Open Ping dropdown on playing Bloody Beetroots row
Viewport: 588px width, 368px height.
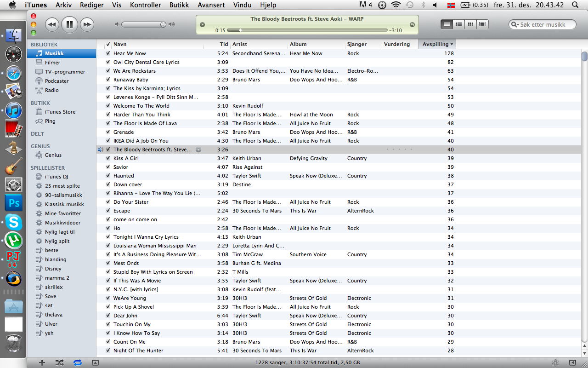pos(198,149)
